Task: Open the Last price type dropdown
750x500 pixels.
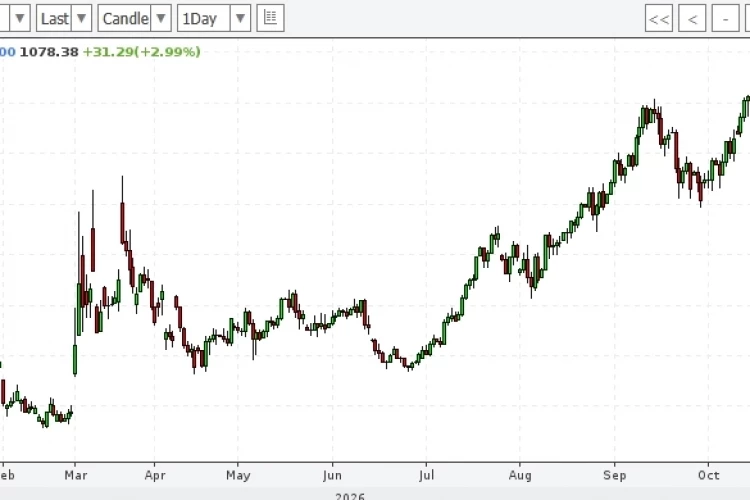Action: click(64, 19)
